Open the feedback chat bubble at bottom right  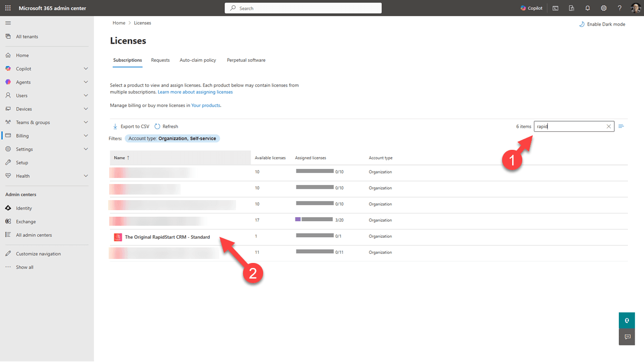click(626, 337)
